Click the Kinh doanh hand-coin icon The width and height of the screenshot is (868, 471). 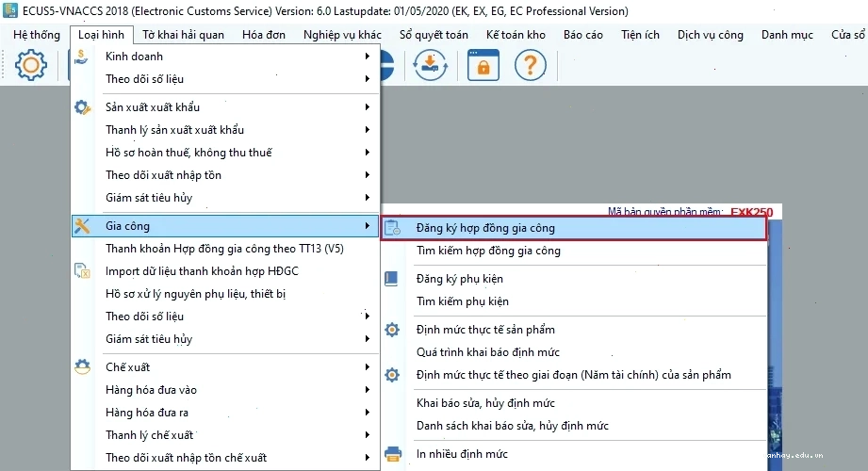81,57
